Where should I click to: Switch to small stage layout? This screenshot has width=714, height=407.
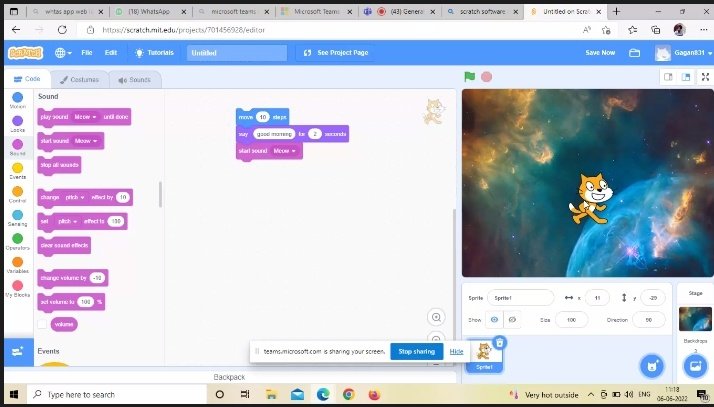[x=668, y=77]
